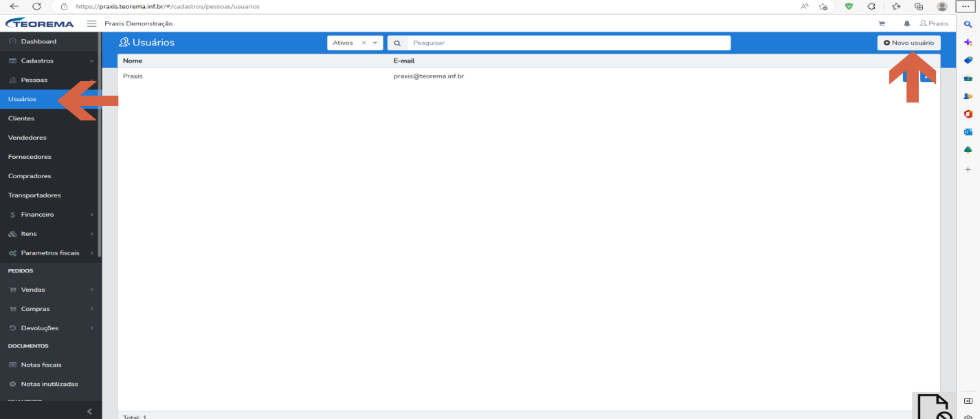980x419 pixels.
Task: Open Edge sidebar Search icon
Action: coord(968,24)
